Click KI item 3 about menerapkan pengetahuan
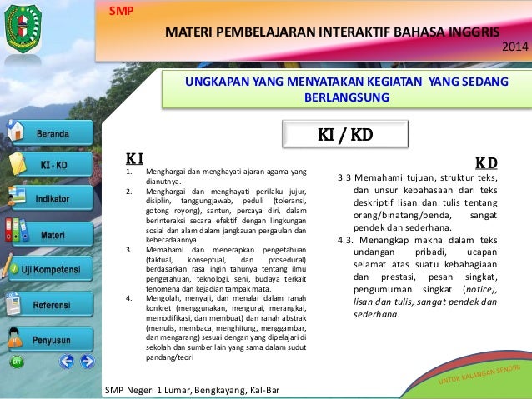The height and width of the screenshot is (399, 532). [x=217, y=269]
